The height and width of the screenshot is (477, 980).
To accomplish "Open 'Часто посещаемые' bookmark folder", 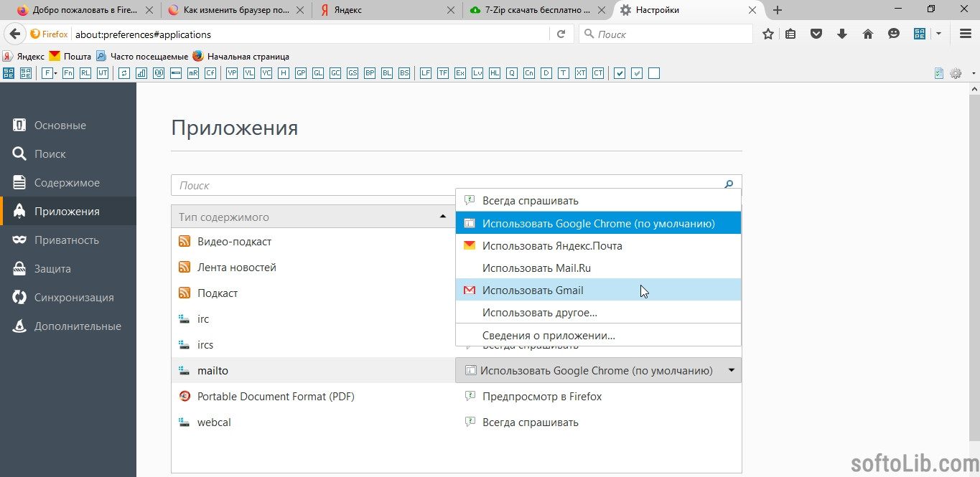I will (142, 56).
